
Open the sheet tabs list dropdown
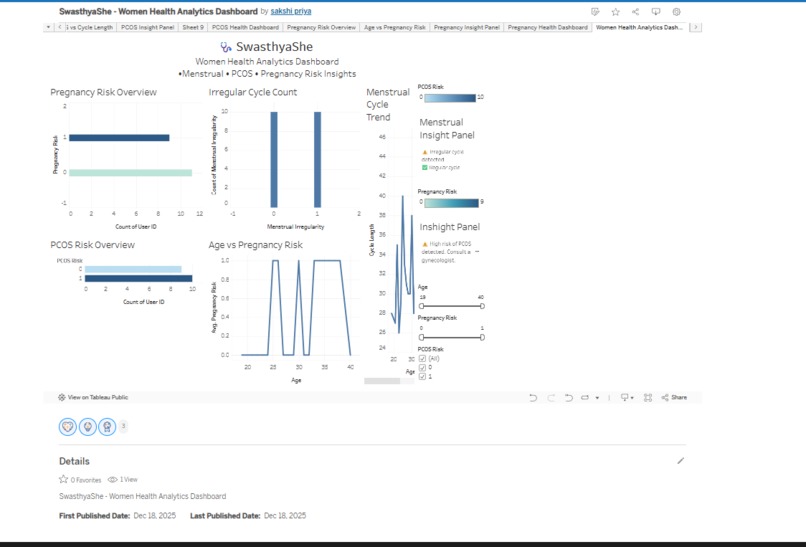point(48,27)
